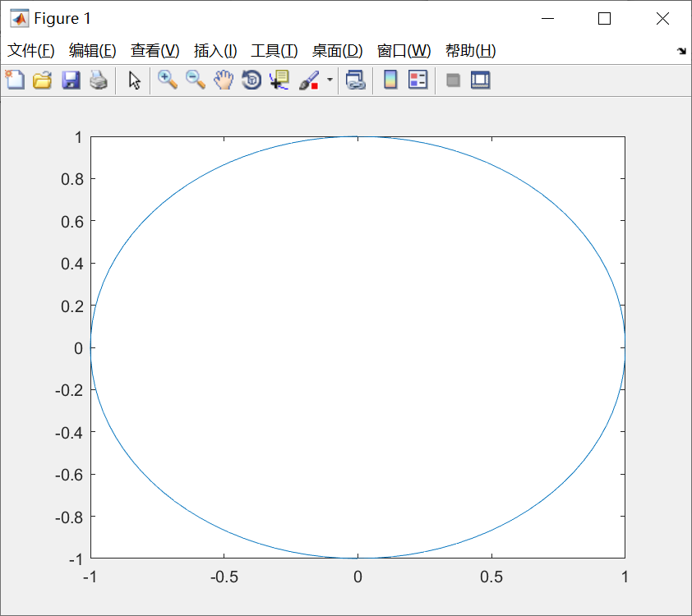
Task: Open the 编辑(E) menu
Action: [93, 51]
